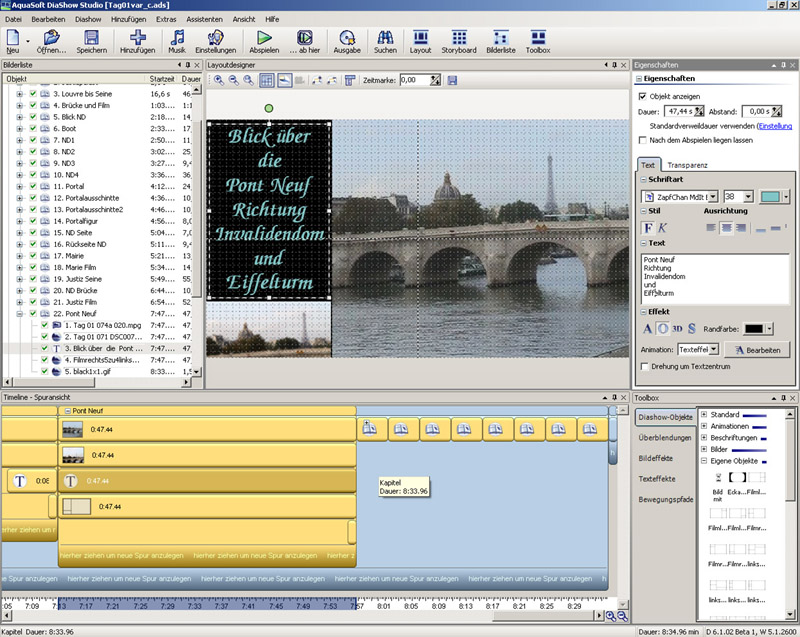Image resolution: width=800 pixels, height=637 pixels.
Task: Enable 'Nach dem Abspielen liegen lassen'
Action: pyautogui.click(x=643, y=140)
